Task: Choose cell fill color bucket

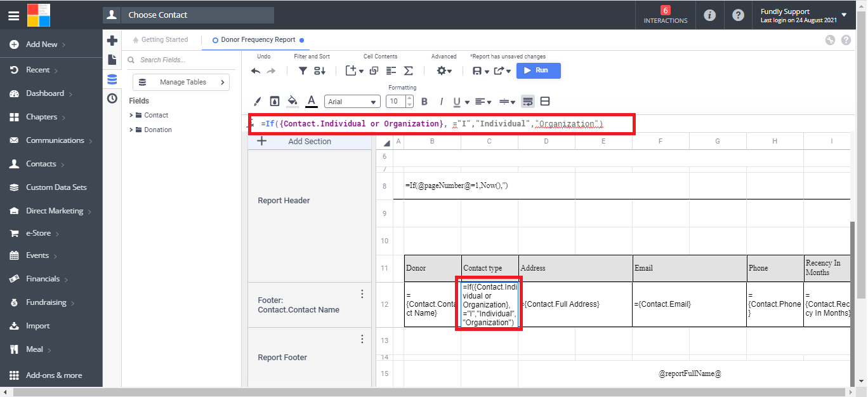Action: click(293, 101)
